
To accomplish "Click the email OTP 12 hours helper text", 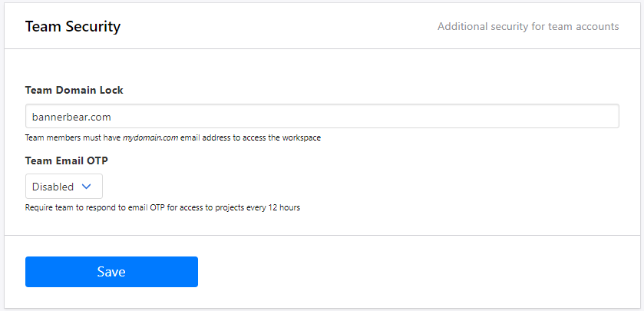I will point(162,207).
